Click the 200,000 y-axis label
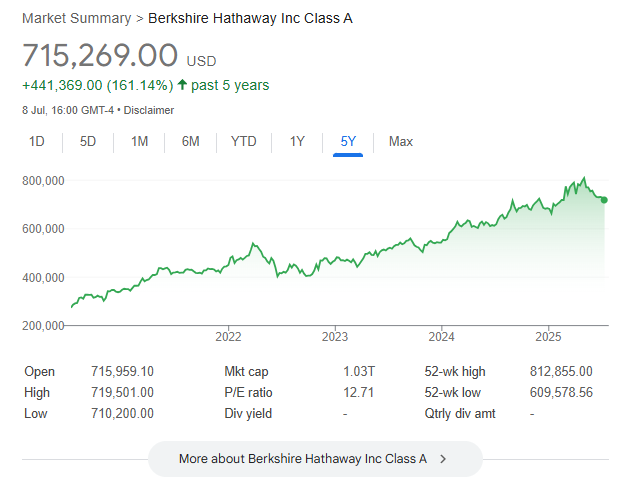The height and width of the screenshot is (496, 636). click(x=43, y=326)
